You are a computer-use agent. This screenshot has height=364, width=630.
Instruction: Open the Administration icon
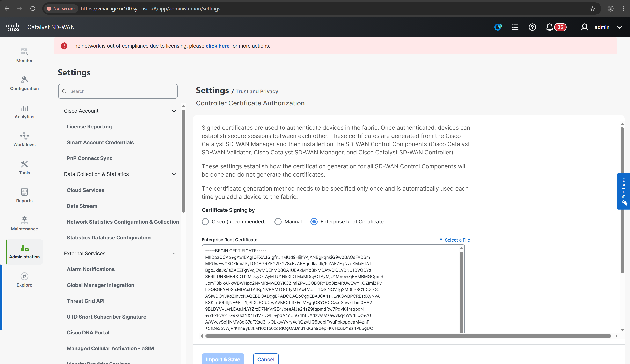coord(24,248)
